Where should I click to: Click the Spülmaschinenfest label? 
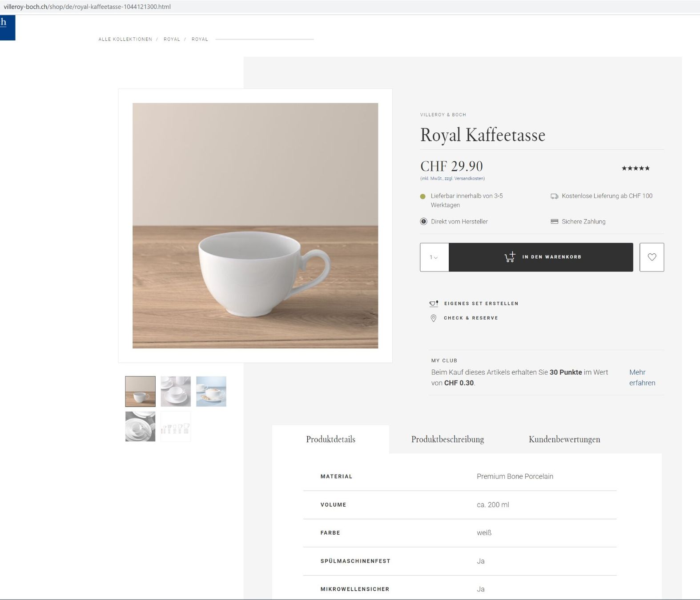pos(355,561)
